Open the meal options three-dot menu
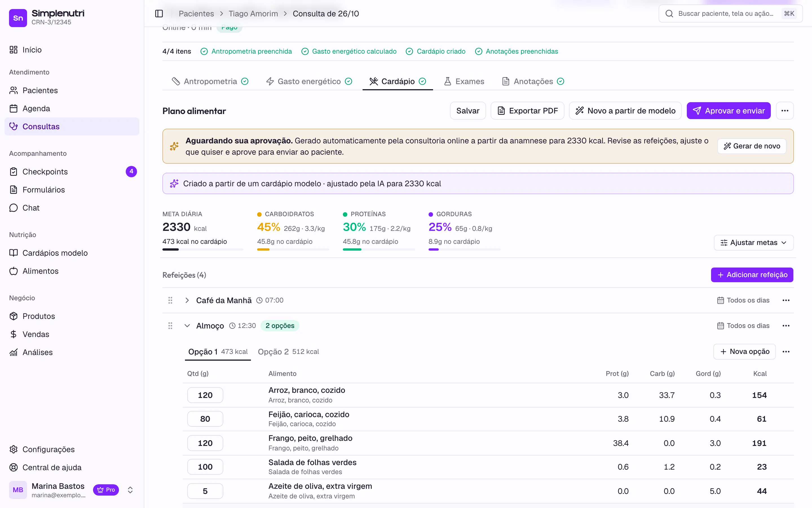This screenshot has height=508, width=812. tap(786, 351)
